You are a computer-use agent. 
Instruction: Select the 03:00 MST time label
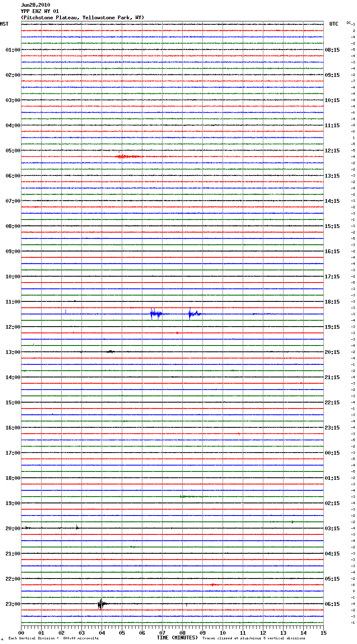click(x=13, y=100)
